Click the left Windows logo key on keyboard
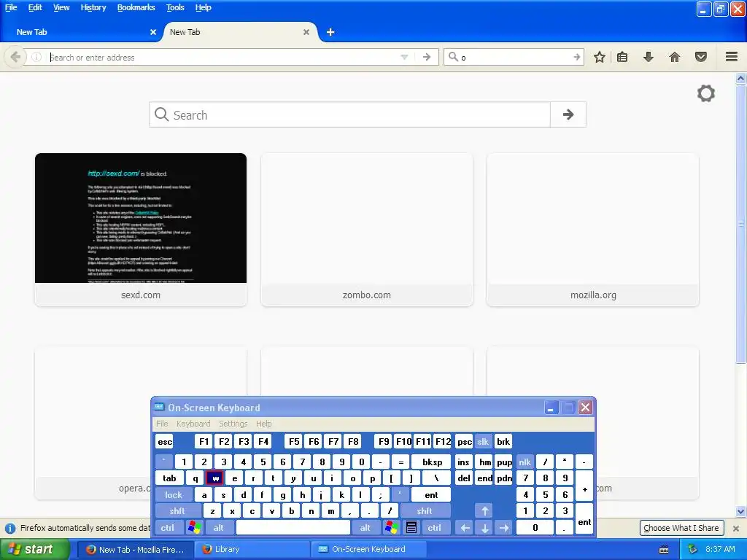Screen dimensions: 747x560 click(194, 528)
